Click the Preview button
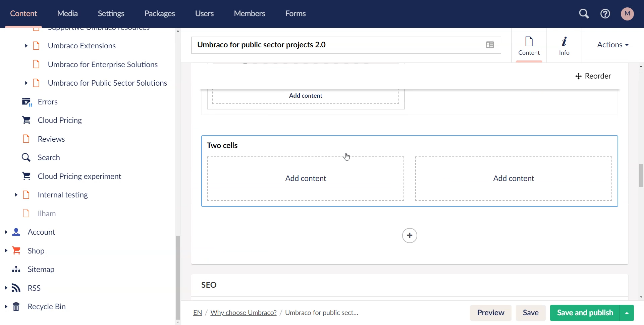The height and width of the screenshot is (325, 644). tap(490, 313)
